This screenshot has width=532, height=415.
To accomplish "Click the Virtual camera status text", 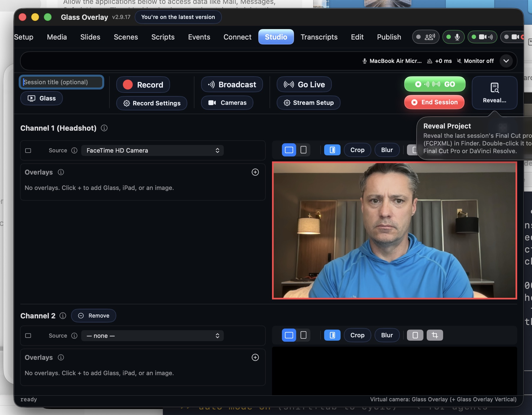I will pos(443,399).
